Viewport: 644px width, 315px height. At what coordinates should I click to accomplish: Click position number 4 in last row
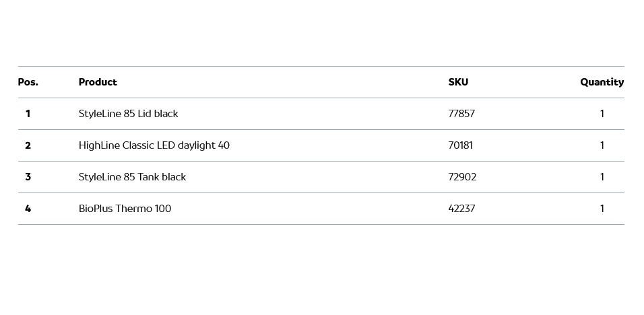tap(28, 209)
